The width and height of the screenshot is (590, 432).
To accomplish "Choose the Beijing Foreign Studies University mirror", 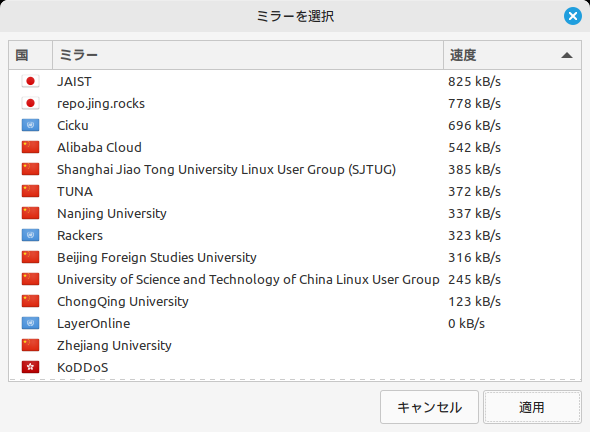I will coord(295,257).
